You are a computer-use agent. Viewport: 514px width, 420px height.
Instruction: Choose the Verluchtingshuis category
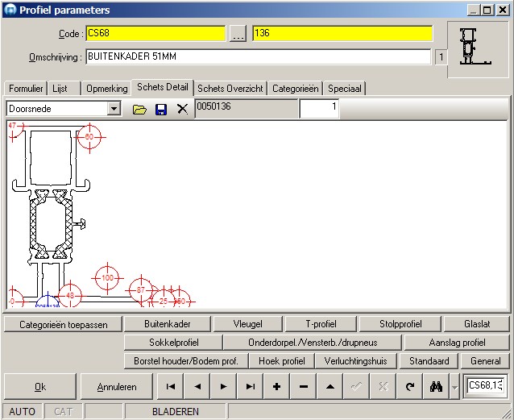(x=355, y=361)
